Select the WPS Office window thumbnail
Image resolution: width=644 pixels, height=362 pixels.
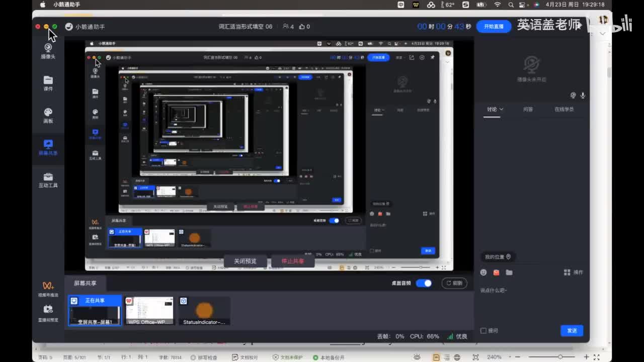coord(149,311)
